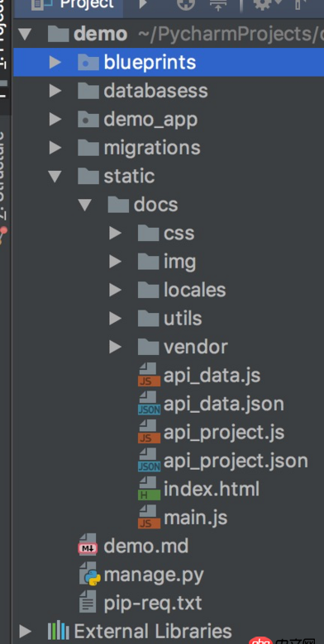Expand the blueprints folder arrow
The width and height of the screenshot is (324, 644).
[x=55, y=63]
